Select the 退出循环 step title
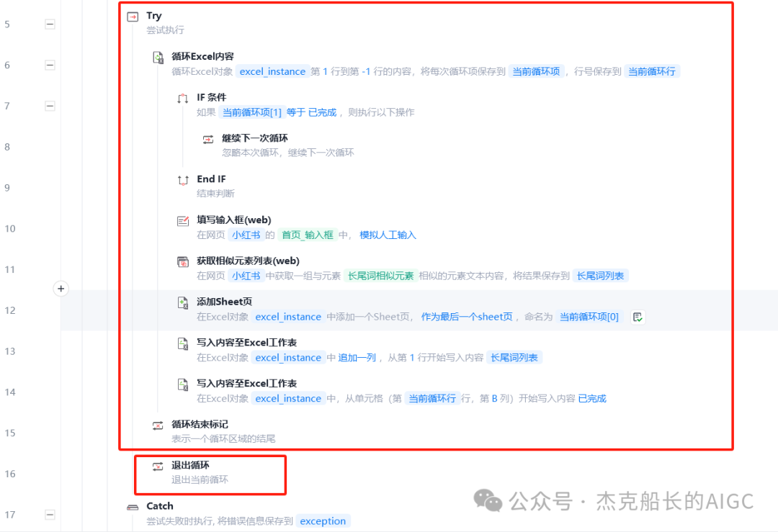 pos(190,464)
